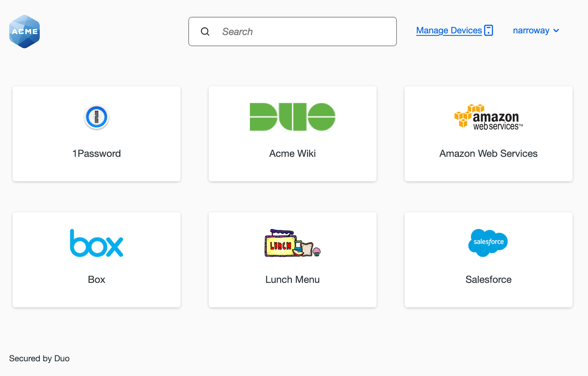
Task: Focus the Search input field
Action: click(301, 32)
